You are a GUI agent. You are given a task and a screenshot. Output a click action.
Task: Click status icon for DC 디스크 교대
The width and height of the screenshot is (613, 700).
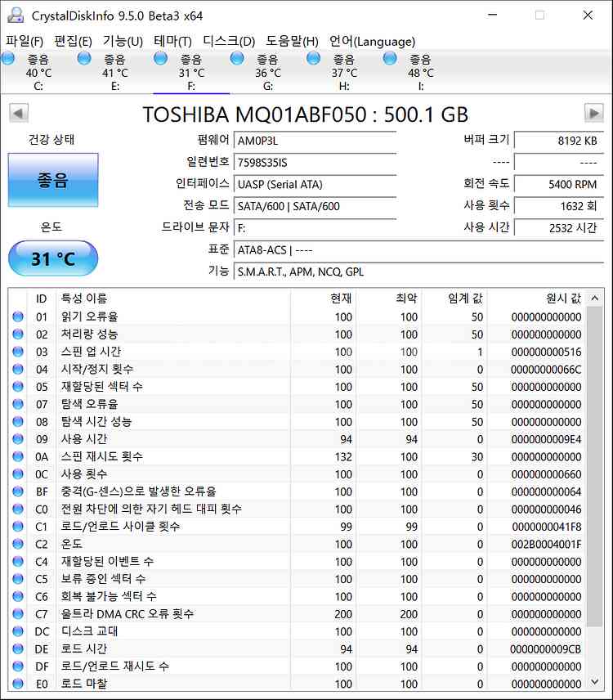click(x=18, y=631)
